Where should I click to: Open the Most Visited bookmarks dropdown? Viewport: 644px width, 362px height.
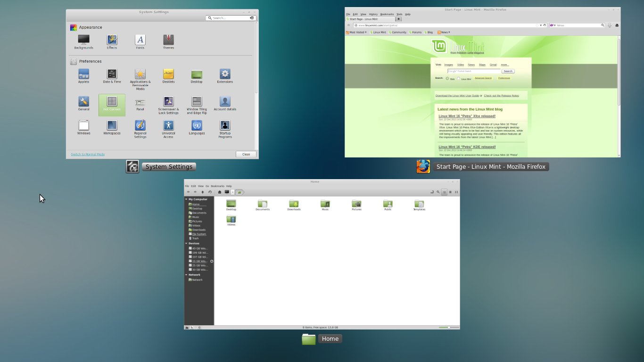tap(356, 33)
